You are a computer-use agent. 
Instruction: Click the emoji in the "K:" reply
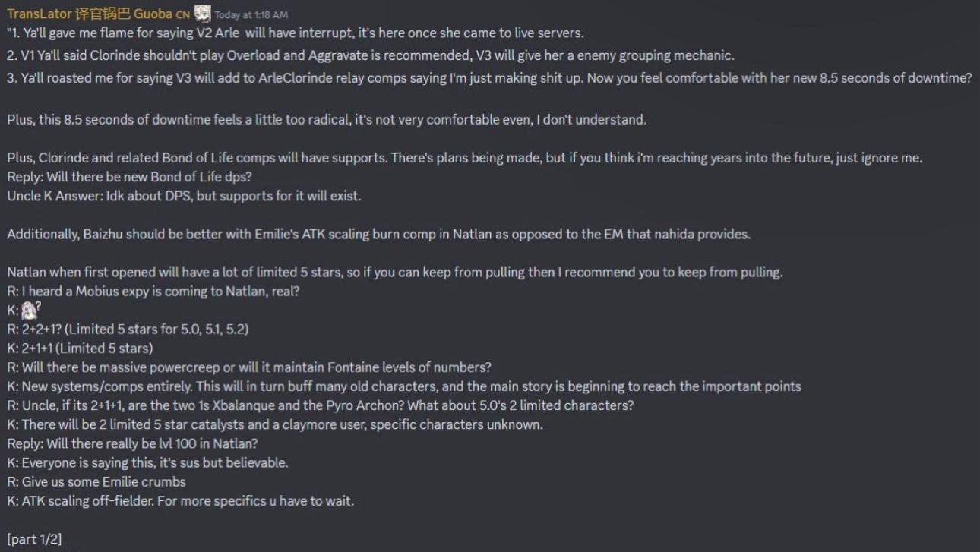[x=30, y=310]
